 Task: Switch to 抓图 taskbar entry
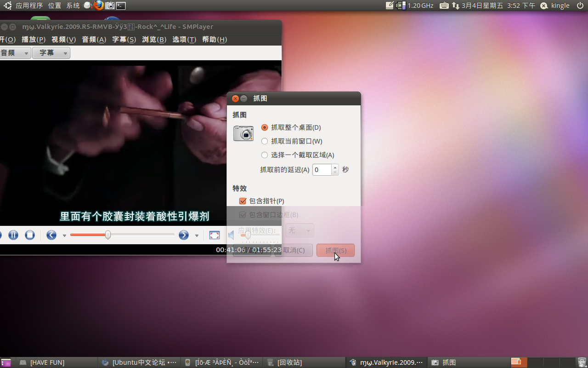click(x=468, y=362)
